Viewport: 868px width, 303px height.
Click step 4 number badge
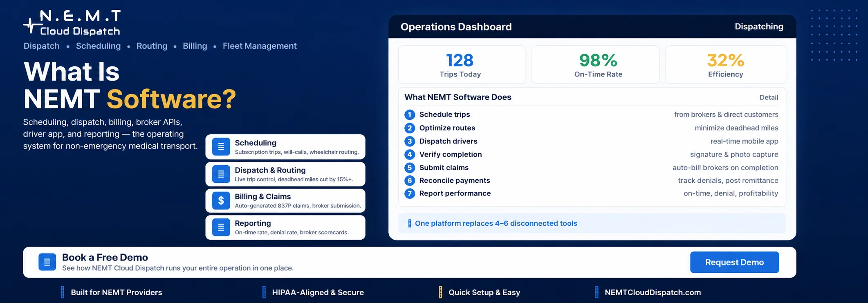click(x=410, y=155)
